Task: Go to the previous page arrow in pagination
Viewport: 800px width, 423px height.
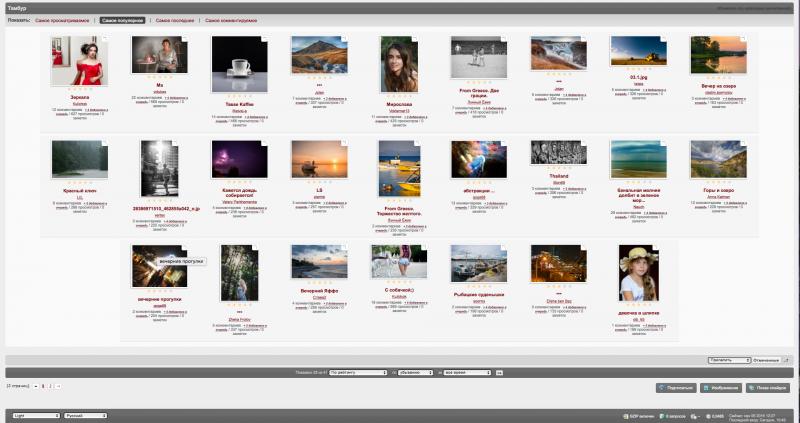Action: 36,386
